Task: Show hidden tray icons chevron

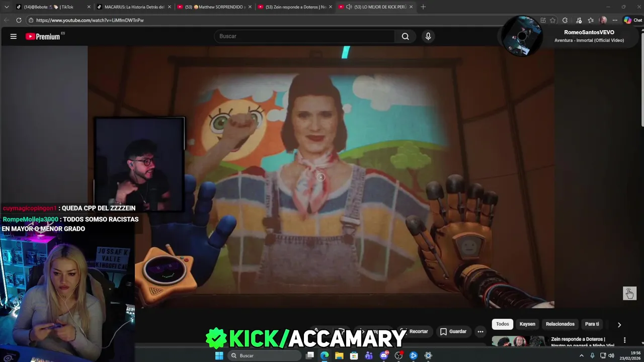Action: point(582,355)
